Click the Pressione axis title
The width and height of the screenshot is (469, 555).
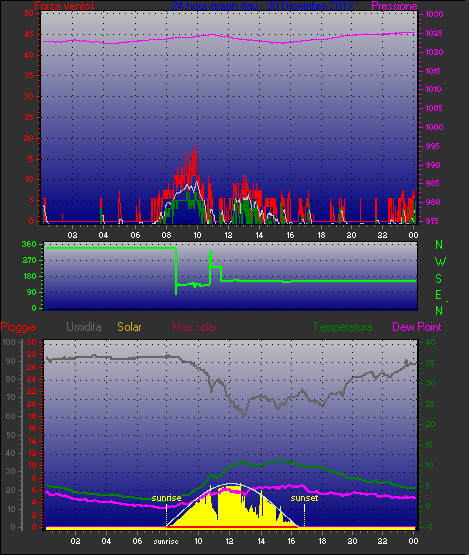point(394,6)
